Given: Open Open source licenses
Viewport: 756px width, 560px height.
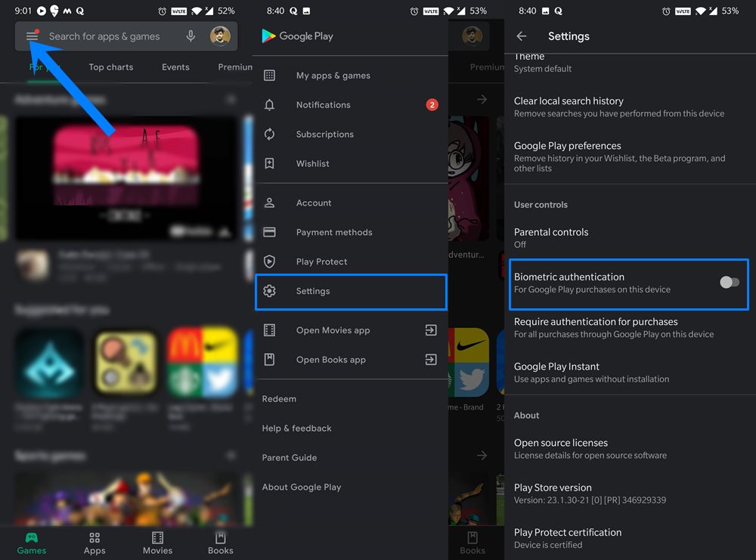Looking at the screenshot, I should pyautogui.click(x=630, y=449).
